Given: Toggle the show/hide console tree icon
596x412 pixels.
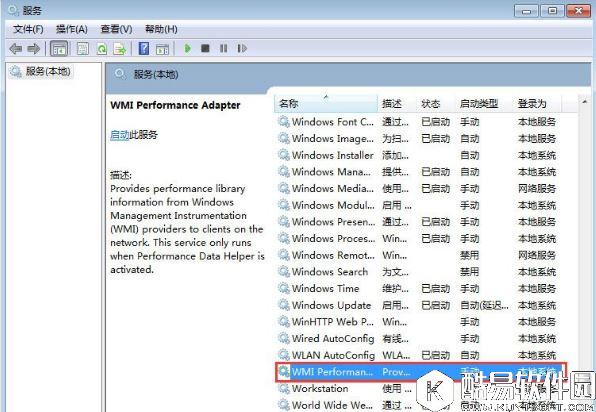Looking at the screenshot, I should 59,49.
